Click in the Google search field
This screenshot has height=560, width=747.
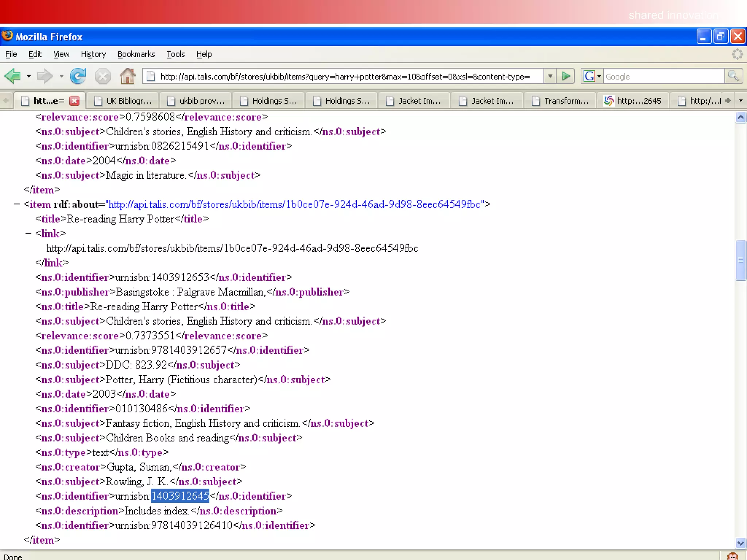click(x=663, y=77)
